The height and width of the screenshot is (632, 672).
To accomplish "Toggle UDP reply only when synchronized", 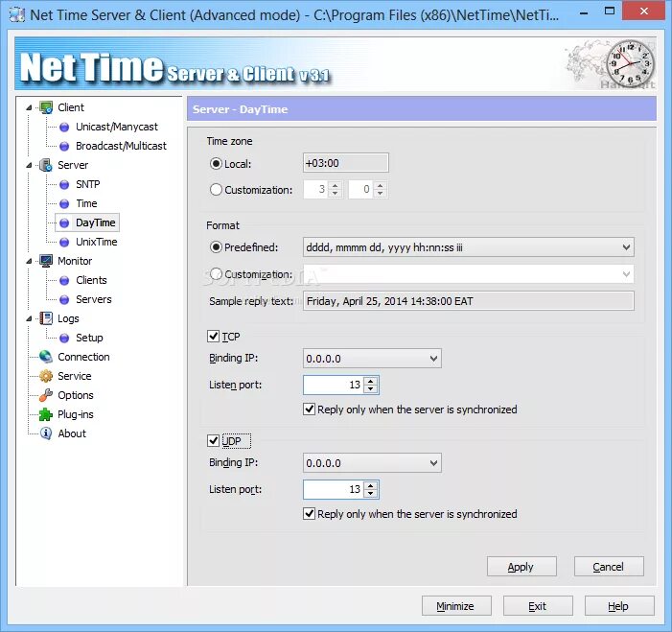I will (309, 513).
